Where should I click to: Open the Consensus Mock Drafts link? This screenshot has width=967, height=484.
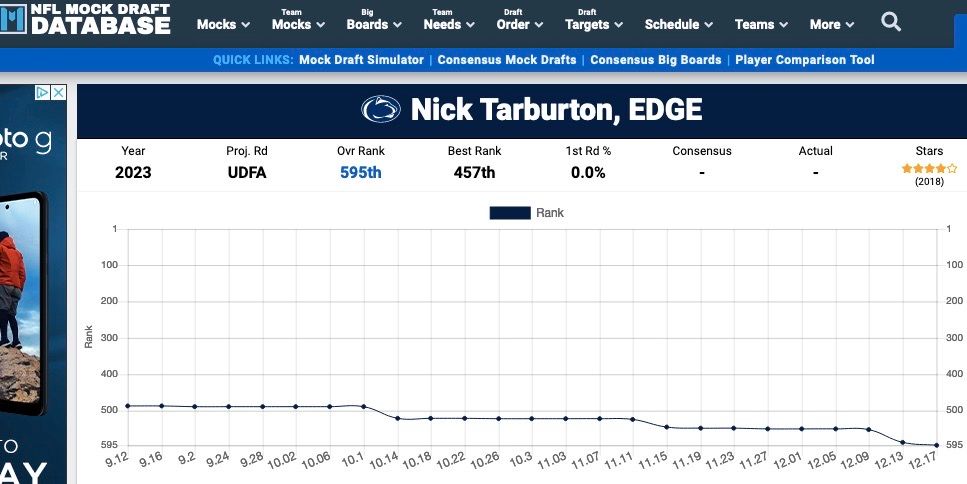coord(507,60)
